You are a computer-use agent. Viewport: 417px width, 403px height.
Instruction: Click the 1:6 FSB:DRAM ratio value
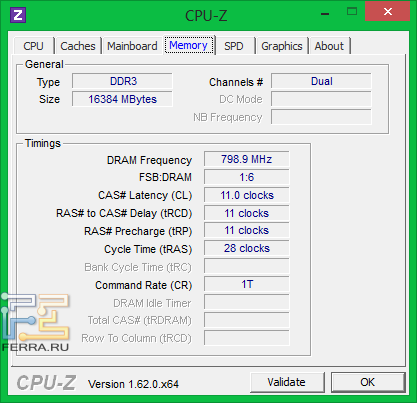point(247,177)
